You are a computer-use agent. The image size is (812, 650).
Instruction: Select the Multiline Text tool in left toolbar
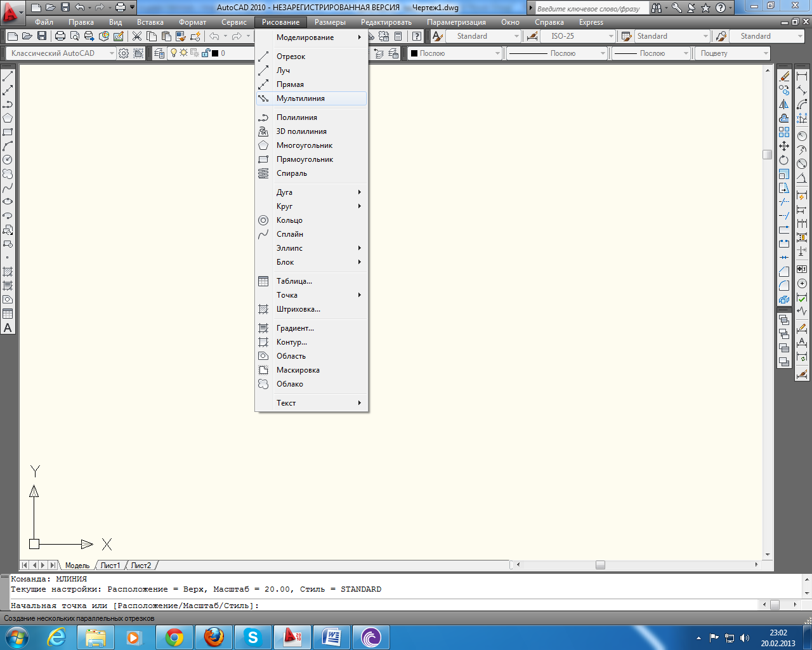click(8, 328)
